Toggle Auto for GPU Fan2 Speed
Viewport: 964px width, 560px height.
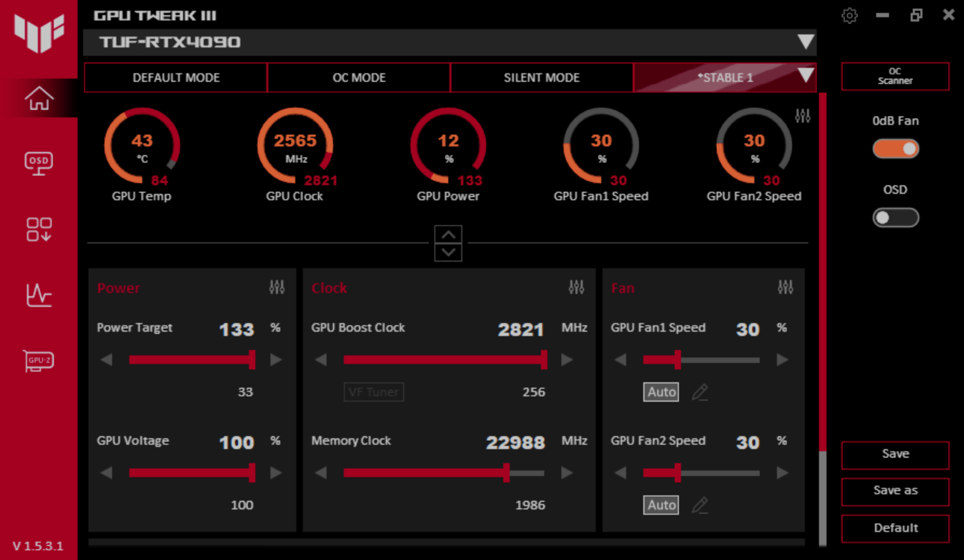pos(662,505)
